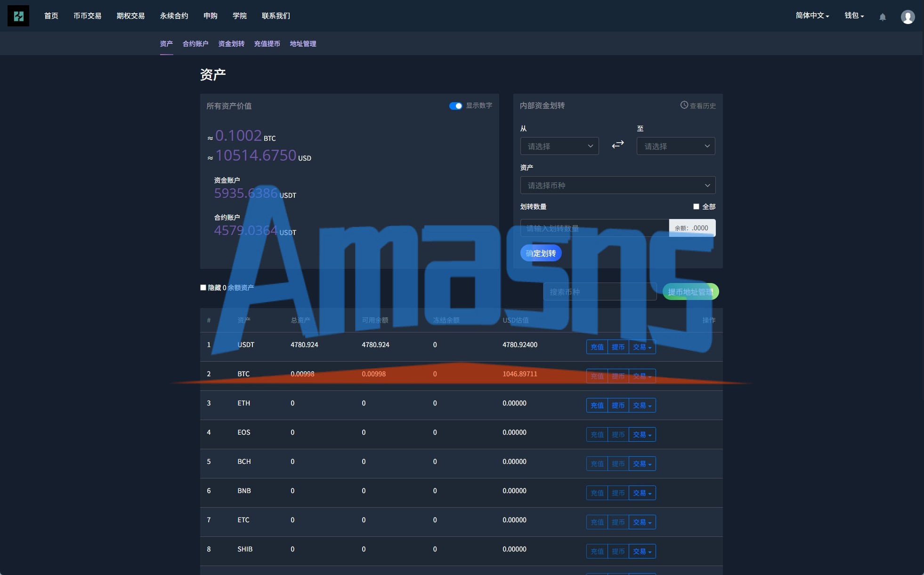Click the swap arrows between 从 and 至
Screen dimensions: 924x575
(617, 145)
